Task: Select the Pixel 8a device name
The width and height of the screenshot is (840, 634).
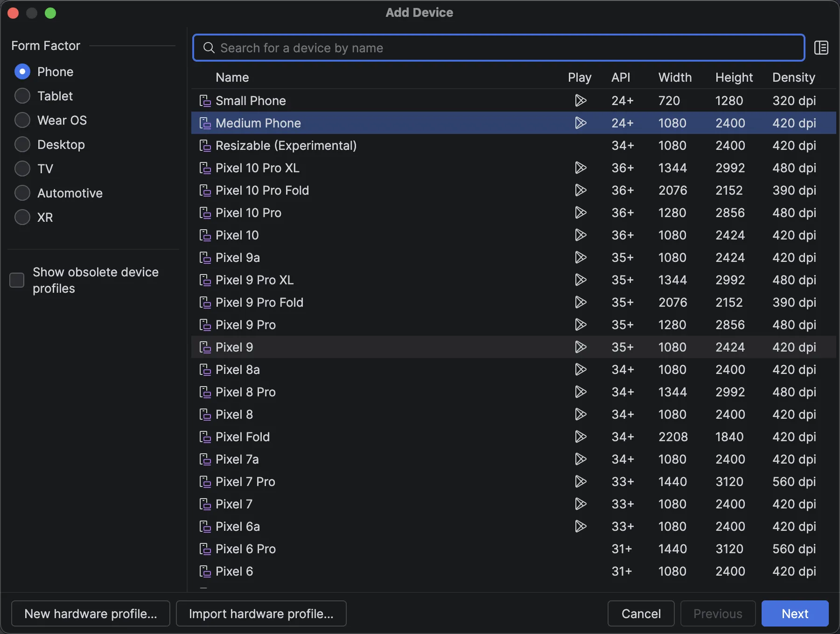Action: pos(238,370)
